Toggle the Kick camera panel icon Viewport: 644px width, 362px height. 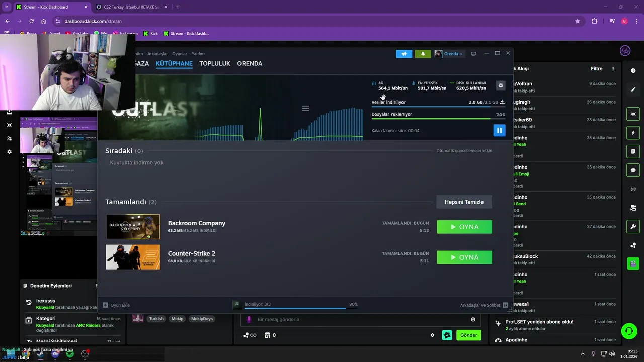click(633, 114)
